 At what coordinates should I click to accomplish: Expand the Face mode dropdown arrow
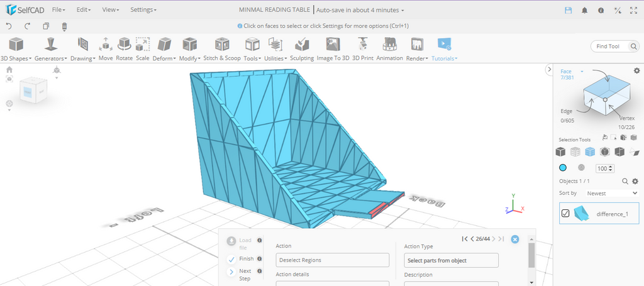[582, 72]
